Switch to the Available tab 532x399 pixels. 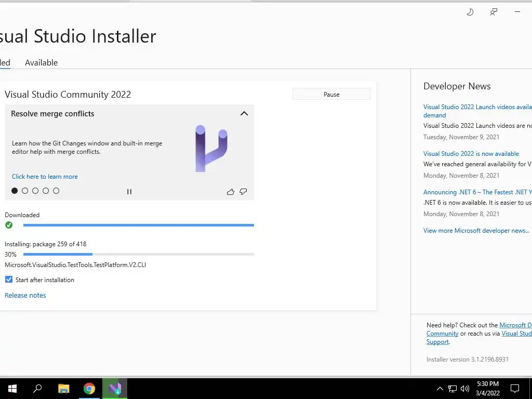tap(42, 63)
